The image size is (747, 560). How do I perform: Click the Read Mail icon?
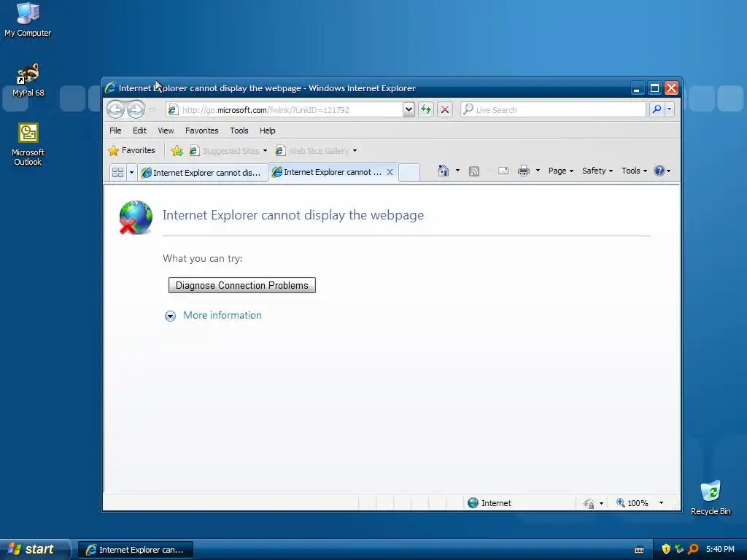pyautogui.click(x=503, y=171)
